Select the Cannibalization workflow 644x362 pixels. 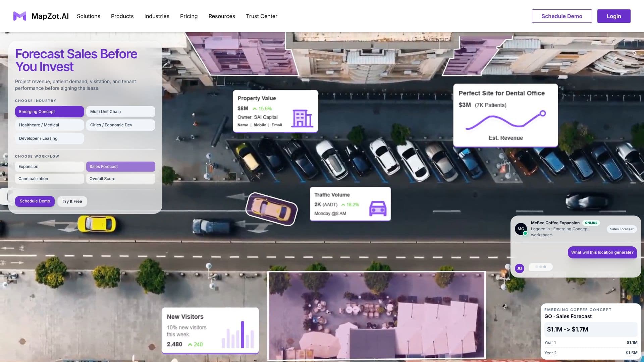point(50,179)
